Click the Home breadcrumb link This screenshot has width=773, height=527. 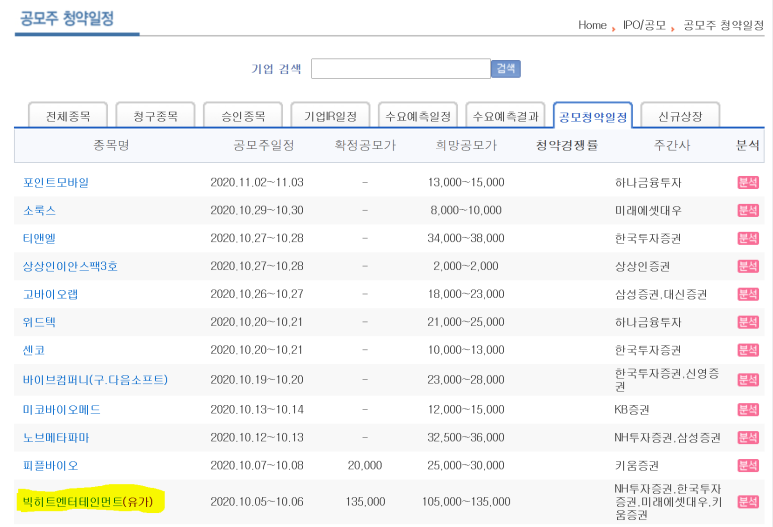pyautogui.click(x=592, y=25)
